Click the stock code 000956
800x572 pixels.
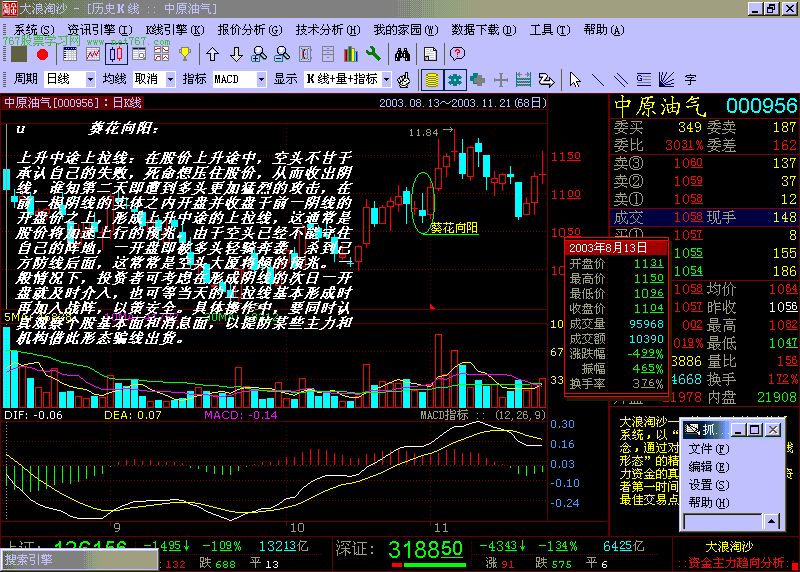point(761,106)
